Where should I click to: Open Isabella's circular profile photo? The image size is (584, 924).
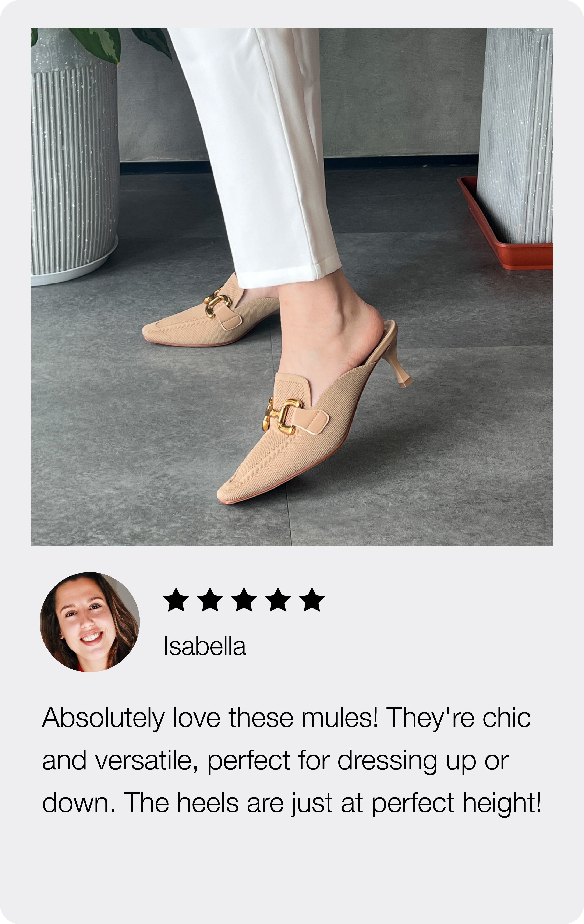[x=90, y=622]
